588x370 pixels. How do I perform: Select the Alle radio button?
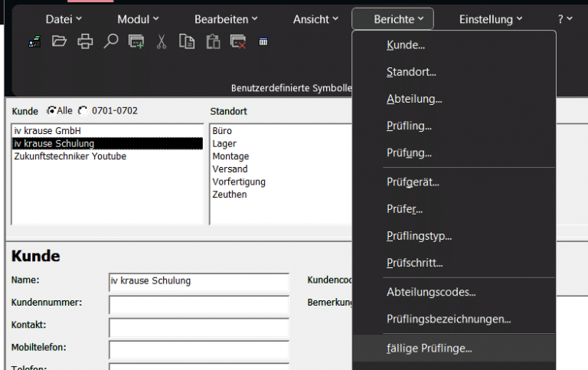tap(51, 111)
